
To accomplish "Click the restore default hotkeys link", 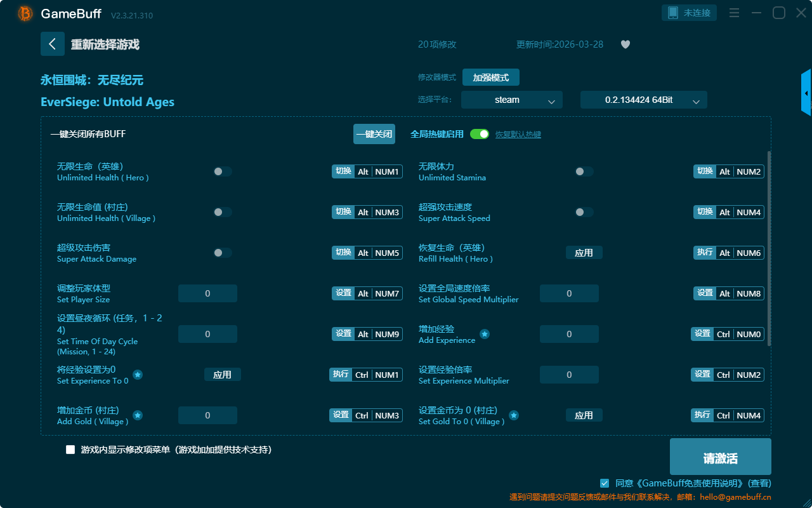I will (x=518, y=135).
